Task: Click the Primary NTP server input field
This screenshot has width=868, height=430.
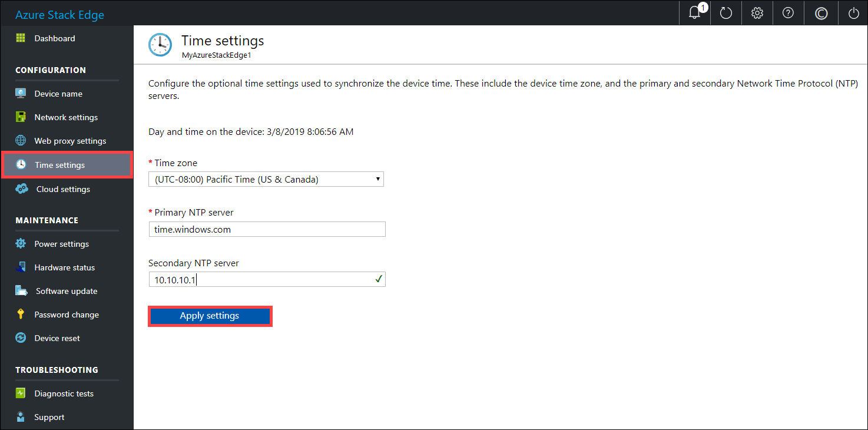Action: click(x=267, y=229)
